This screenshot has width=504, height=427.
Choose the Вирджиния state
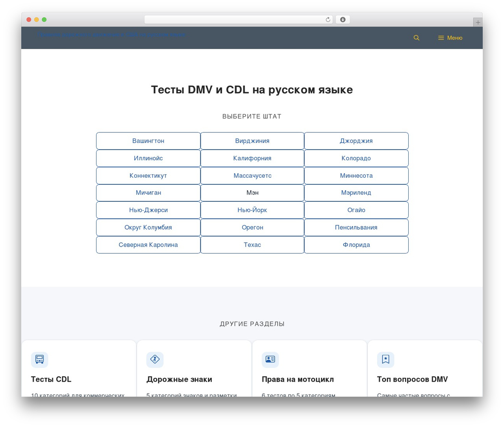click(252, 141)
